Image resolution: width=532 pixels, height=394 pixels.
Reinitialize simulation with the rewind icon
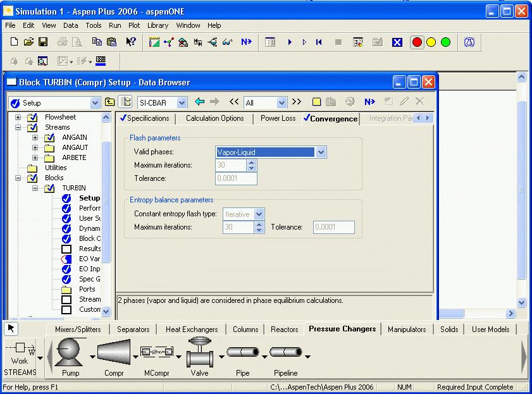click(319, 42)
